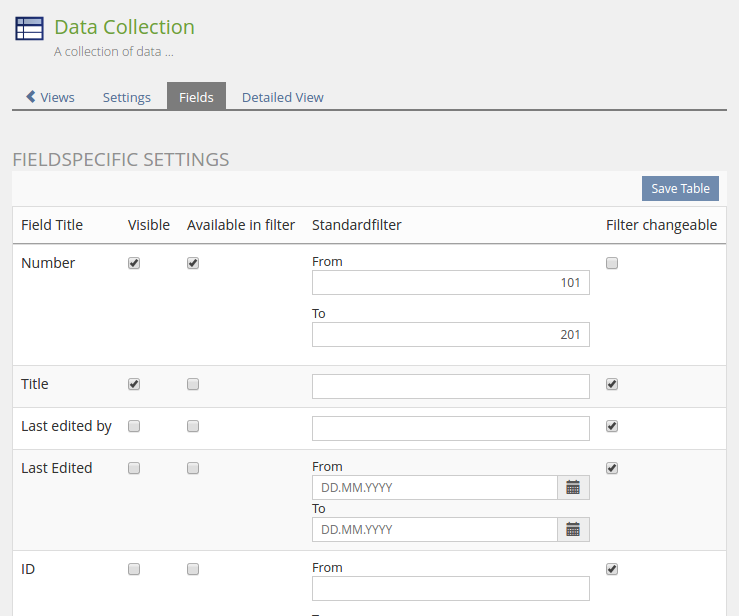Focus the Title standard filter text box
Viewport: 739px width, 616px height.
450,387
